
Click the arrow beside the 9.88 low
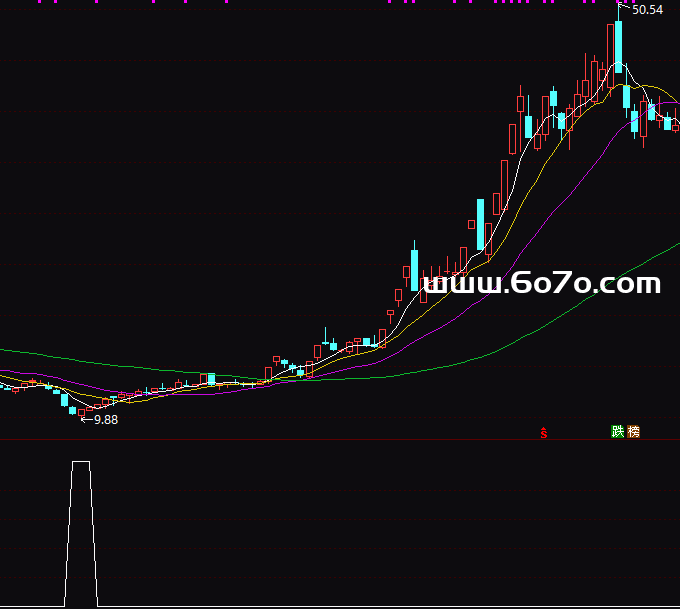[x=86, y=419]
